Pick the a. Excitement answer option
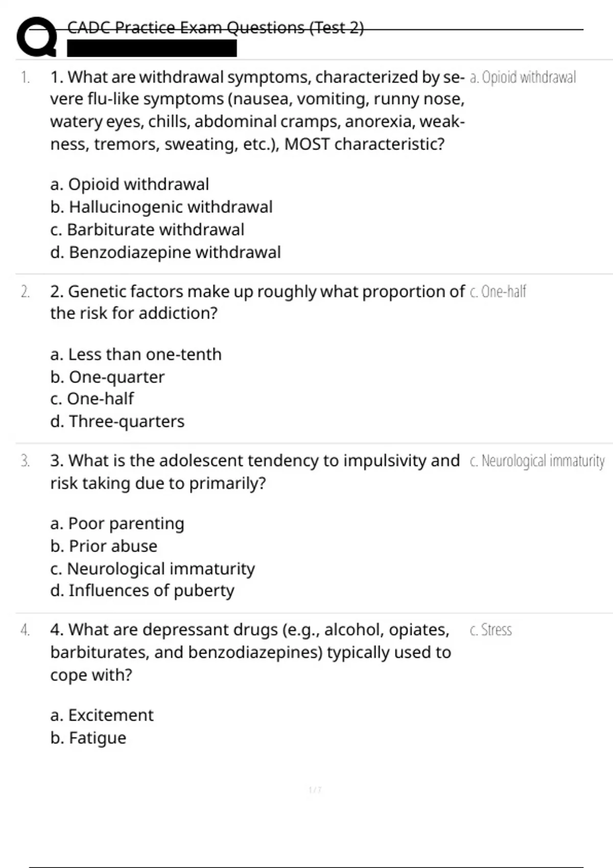 (x=102, y=715)
